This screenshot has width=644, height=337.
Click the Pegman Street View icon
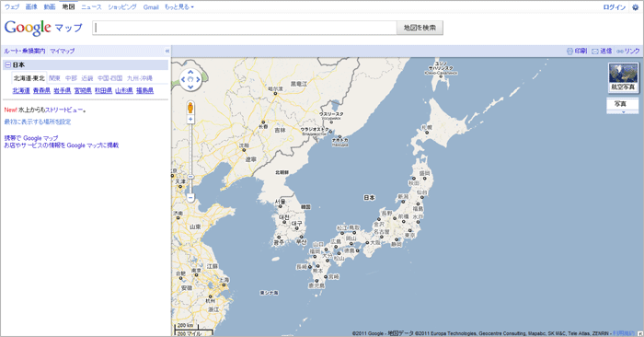[x=190, y=107]
